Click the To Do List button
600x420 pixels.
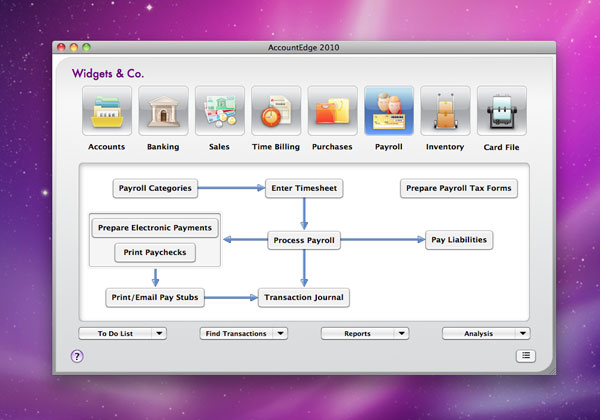pos(115,334)
